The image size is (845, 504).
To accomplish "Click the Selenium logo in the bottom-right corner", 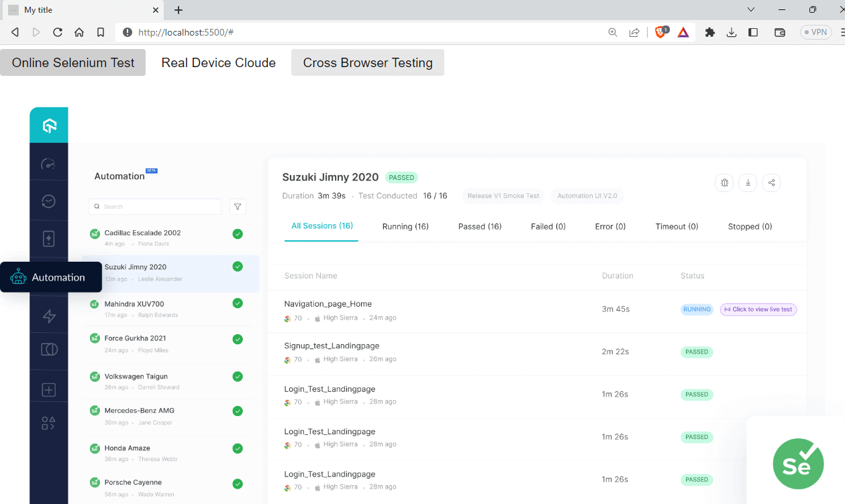I will [798, 464].
